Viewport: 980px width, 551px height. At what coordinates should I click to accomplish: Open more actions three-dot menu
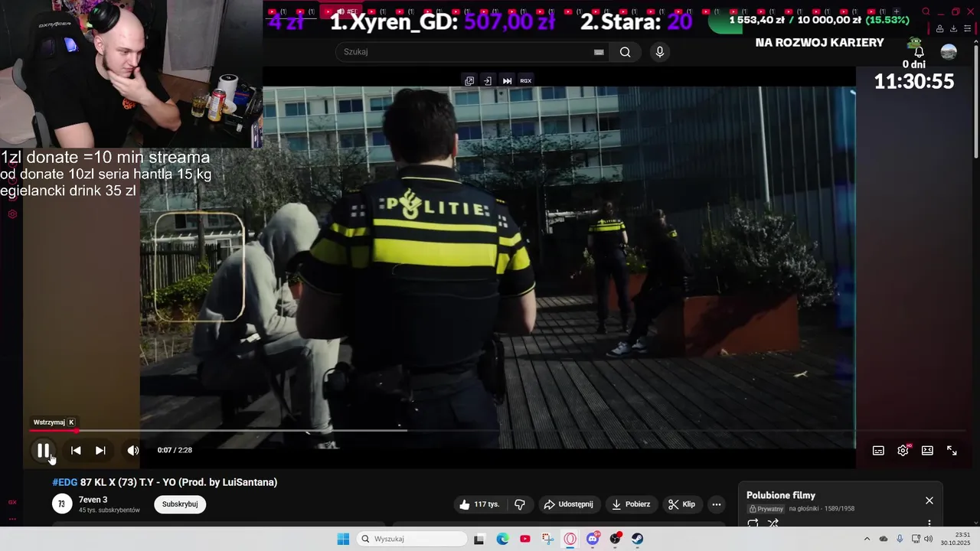tap(717, 504)
